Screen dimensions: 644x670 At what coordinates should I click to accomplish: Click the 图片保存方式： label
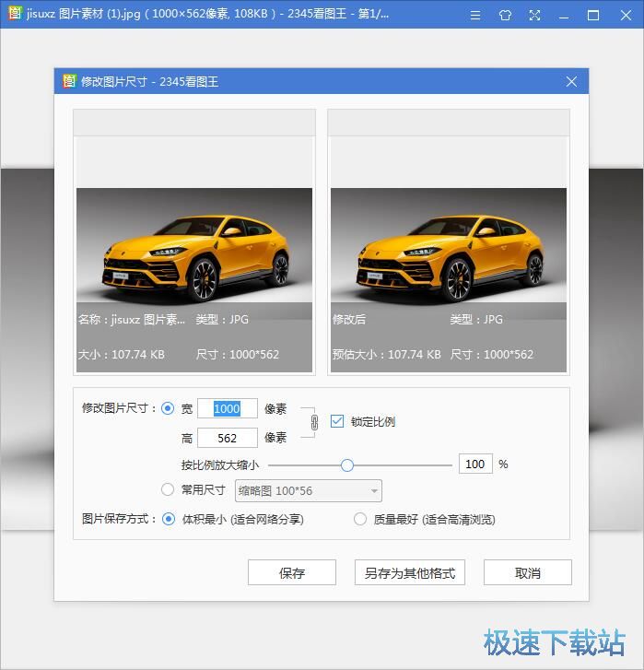(x=119, y=519)
